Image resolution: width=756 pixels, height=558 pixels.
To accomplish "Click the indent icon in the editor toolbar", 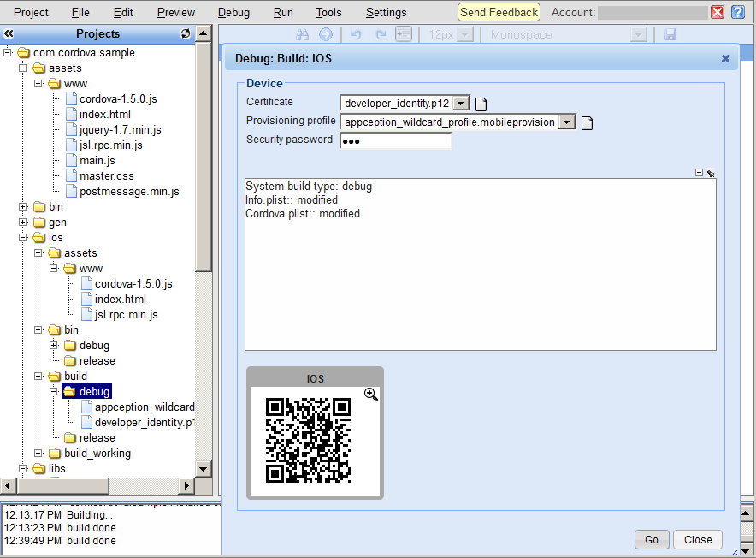I will pos(403,34).
